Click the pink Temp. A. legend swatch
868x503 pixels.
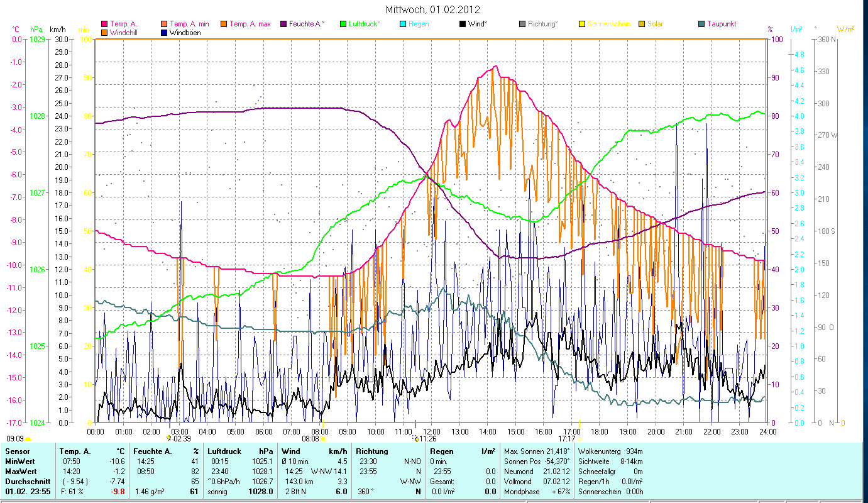pos(104,25)
